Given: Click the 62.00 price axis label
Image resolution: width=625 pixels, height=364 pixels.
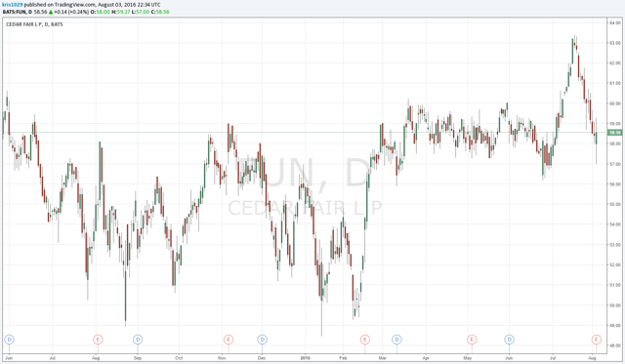Looking at the screenshot, I should tap(615, 62).
